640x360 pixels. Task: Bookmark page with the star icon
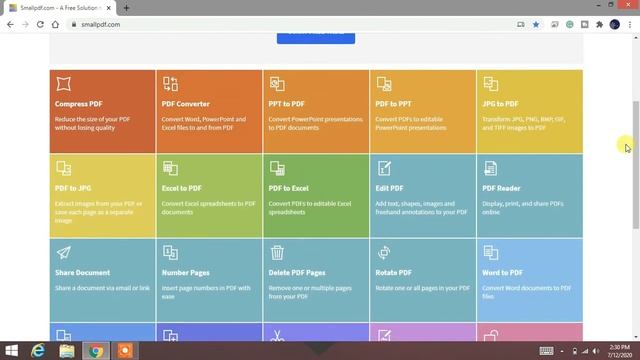coord(536,24)
